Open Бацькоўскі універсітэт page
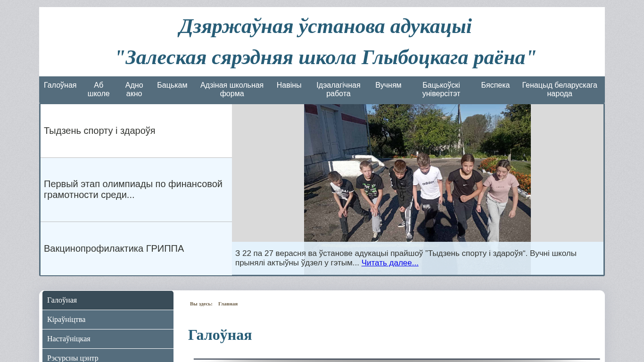This screenshot has width=644, height=362. click(441, 90)
